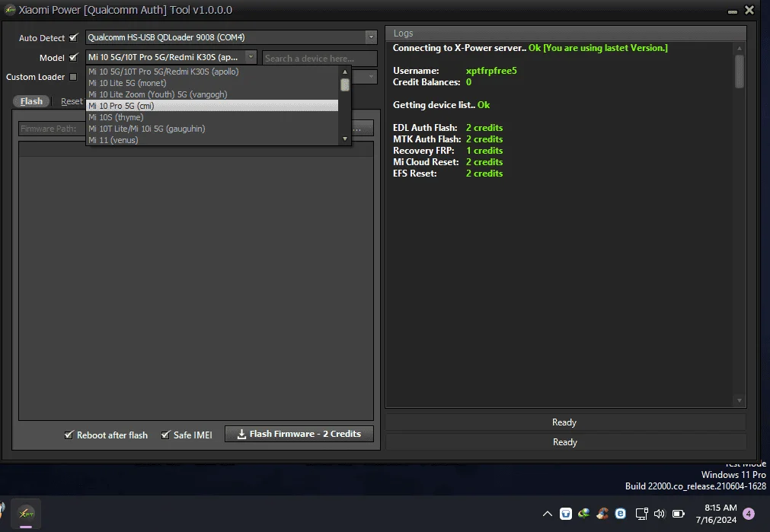
Task: Click the Search a device field
Action: pyautogui.click(x=320, y=59)
